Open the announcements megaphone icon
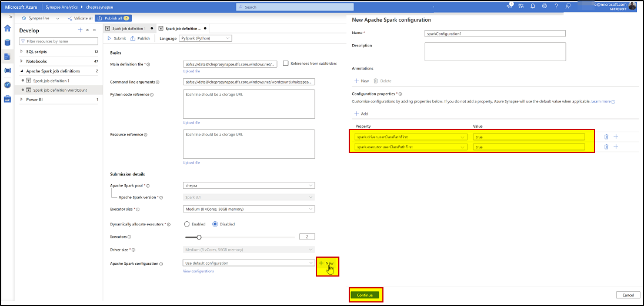The image size is (644, 306). tap(510, 6)
